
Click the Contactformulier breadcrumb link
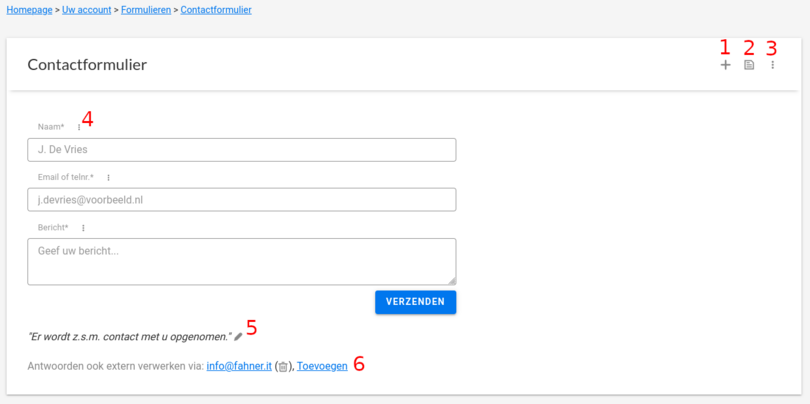216,10
